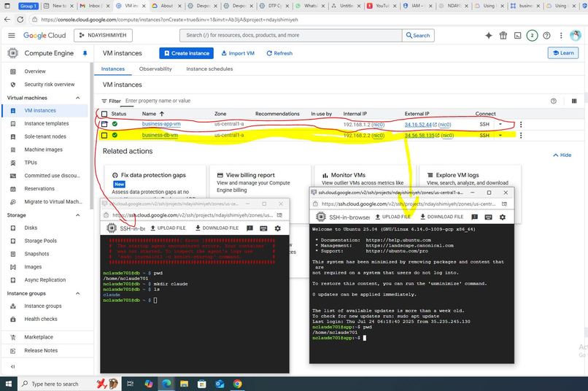Viewport: 588px width, 391px height.
Task: Select the business-db-vm checkbox
Action: (104, 136)
